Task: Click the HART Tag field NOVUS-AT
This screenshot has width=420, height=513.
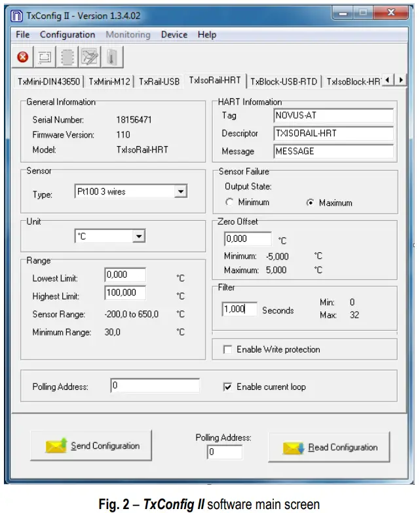Action: coord(334,115)
